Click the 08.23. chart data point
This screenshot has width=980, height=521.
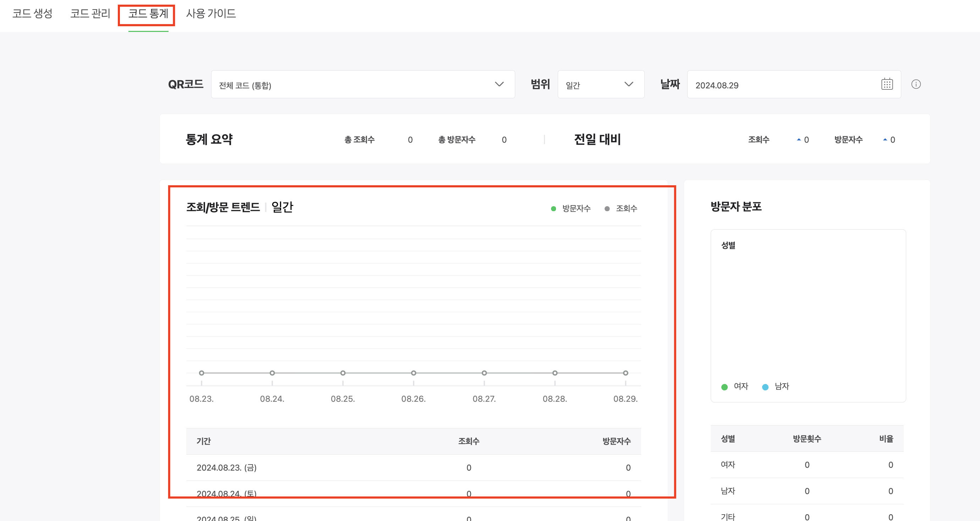point(202,373)
